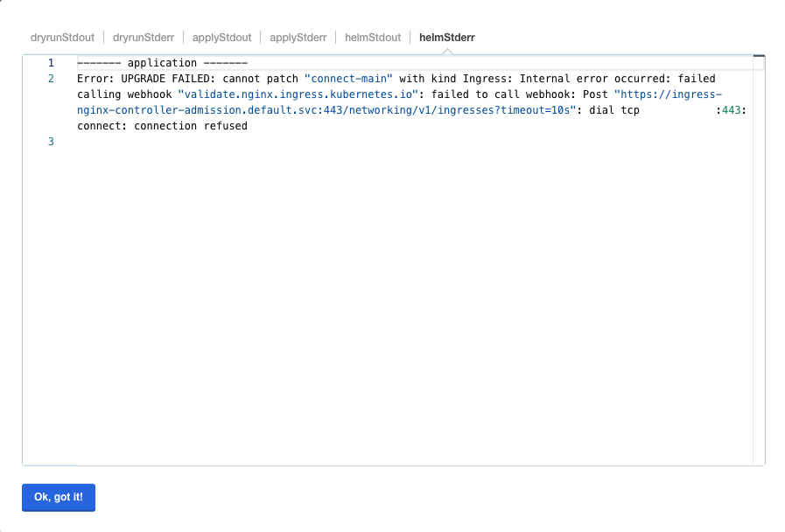Click line number 1 in the gutter
785x532 pixels.
pyautogui.click(x=51, y=63)
